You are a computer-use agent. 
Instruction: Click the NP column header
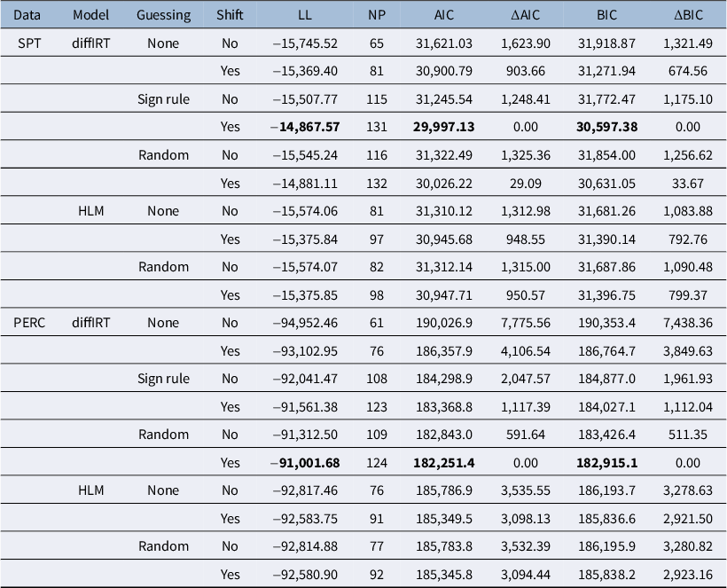pyautogui.click(x=377, y=15)
